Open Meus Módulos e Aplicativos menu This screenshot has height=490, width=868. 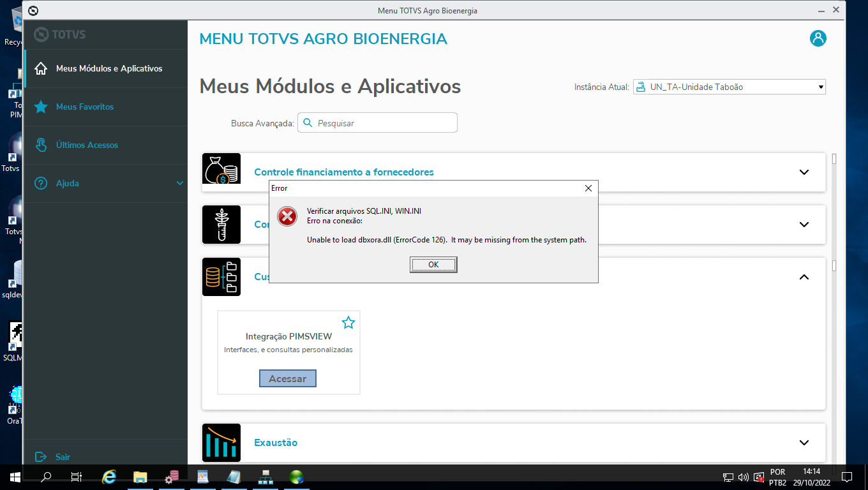point(109,68)
